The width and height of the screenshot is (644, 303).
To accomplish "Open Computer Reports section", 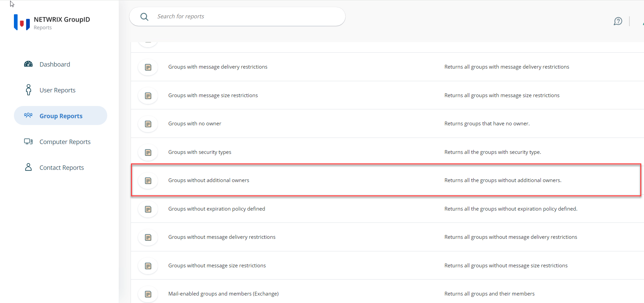I will point(65,142).
